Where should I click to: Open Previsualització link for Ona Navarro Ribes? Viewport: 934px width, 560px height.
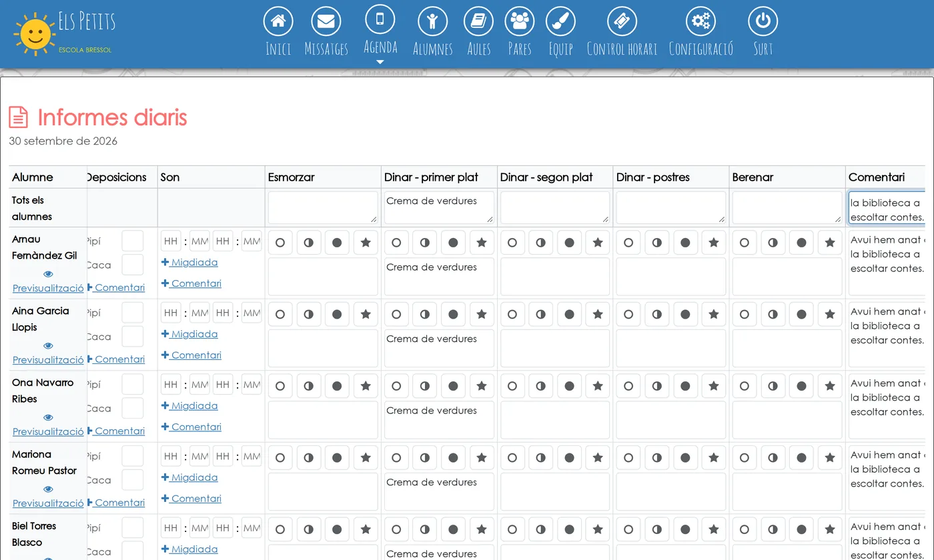pyautogui.click(x=48, y=431)
